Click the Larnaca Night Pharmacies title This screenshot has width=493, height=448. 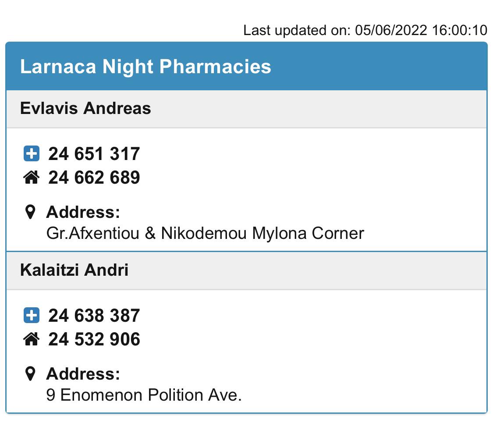(145, 67)
